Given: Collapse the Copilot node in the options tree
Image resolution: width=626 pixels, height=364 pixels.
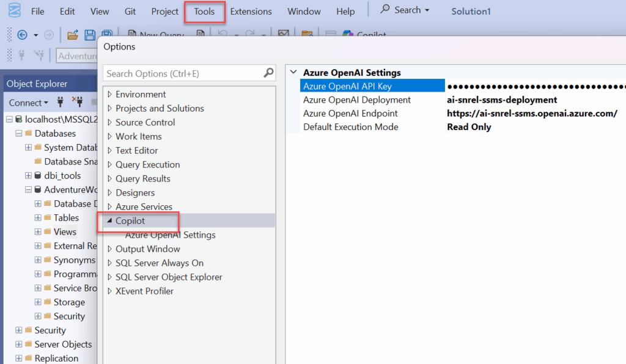Looking at the screenshot, I should coord(109,220).
